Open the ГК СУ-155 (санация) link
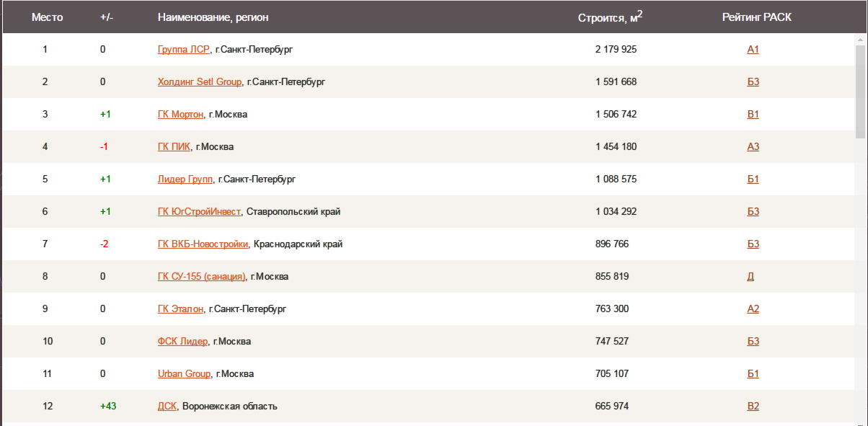 tap(202, 277)
